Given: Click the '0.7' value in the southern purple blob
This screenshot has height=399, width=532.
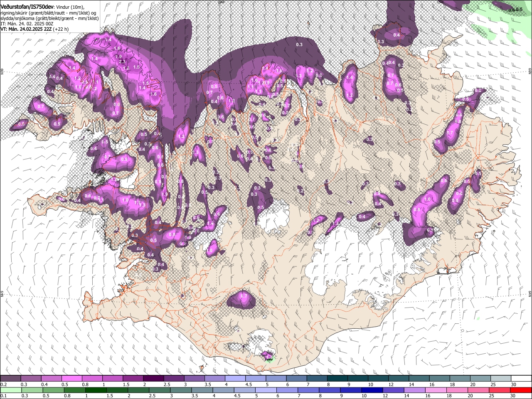Looking at the screenshot, I should (x=244, y=296).
